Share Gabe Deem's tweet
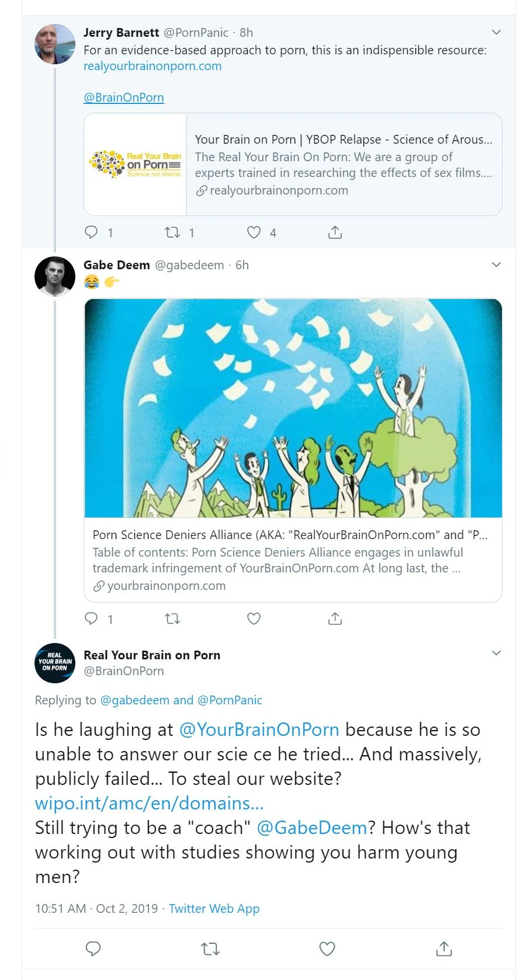This screenshot has height=980, width=530. (x=335, y=618)
